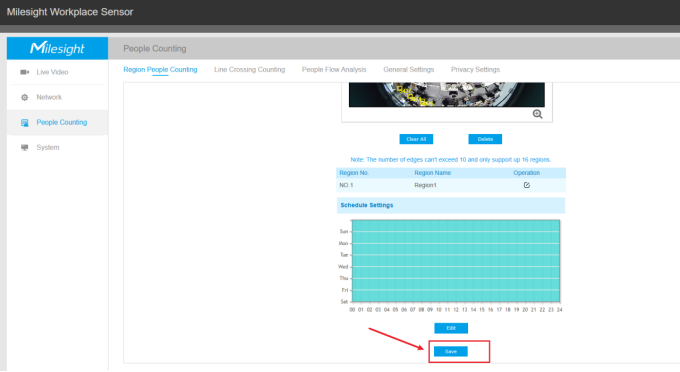Click the Region Name column header

pyautogui.click(x=432, y=173)
